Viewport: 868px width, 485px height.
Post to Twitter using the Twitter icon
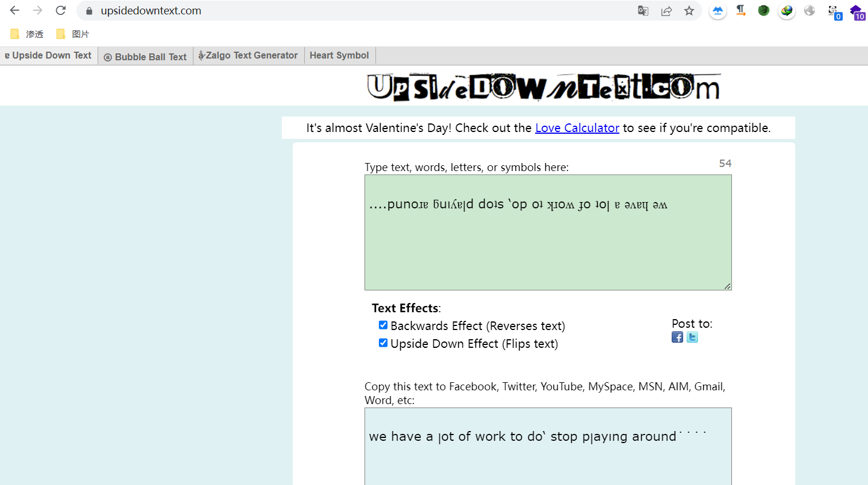(692, 337)
